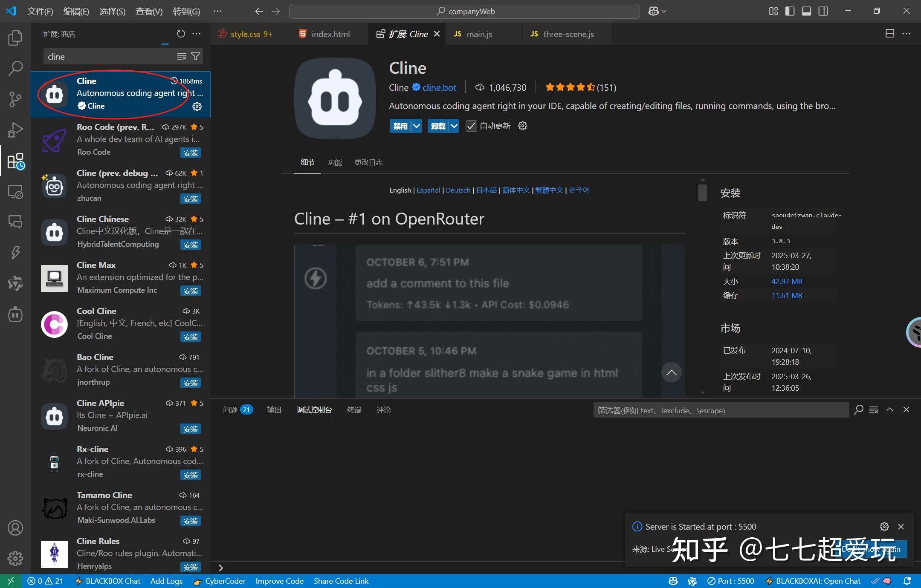The height and width of the screenshot is (588, 921).
Task: Open more actions in Extensions panel header
Action: tap(196, 34)
